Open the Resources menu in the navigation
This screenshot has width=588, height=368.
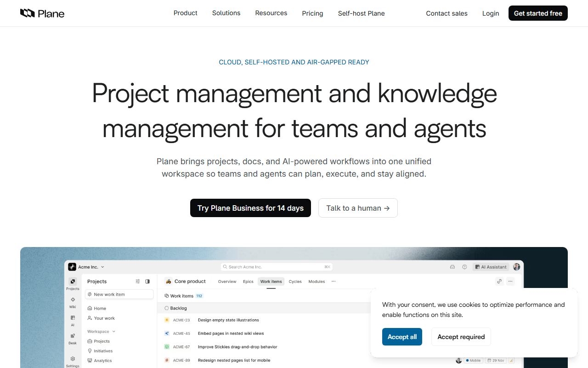point(271,13)
